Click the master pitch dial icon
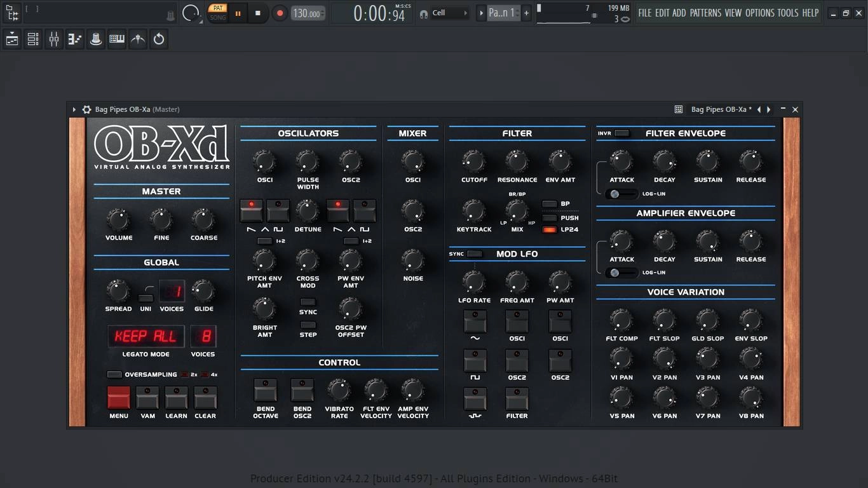The width and height of the screenshot is (868, 488). [x=191, y=13]
